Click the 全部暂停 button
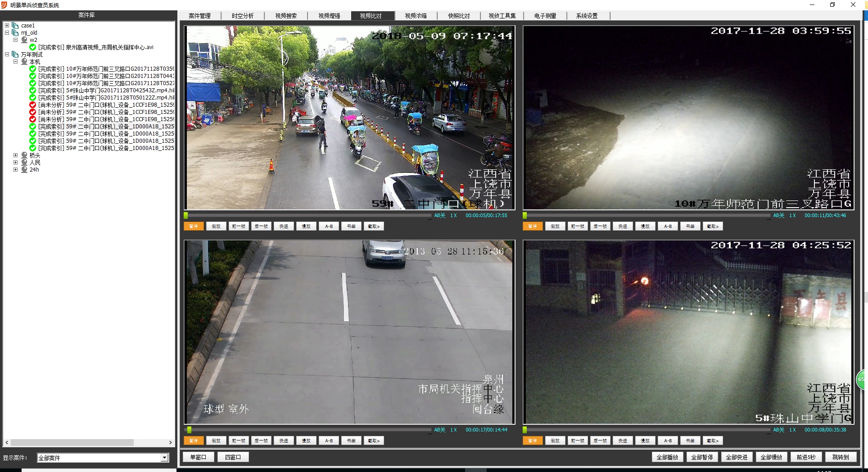Screen dimensions: 868x472 (702, 457)
